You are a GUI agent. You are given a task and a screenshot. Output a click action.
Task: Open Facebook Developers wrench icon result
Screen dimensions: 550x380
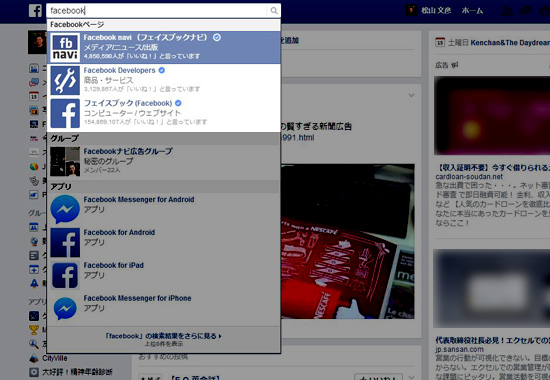pos(65,80)
